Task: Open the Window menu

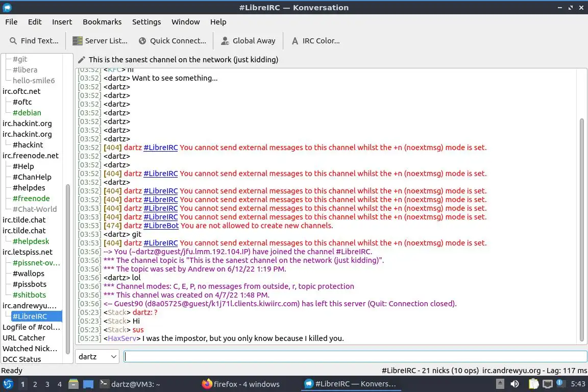Action: [186, 22]
